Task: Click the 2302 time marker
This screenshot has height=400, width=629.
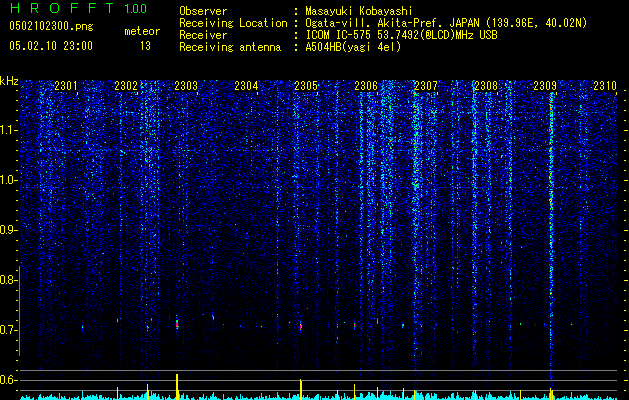Action: pyautogui.click(x=126, y=86)
